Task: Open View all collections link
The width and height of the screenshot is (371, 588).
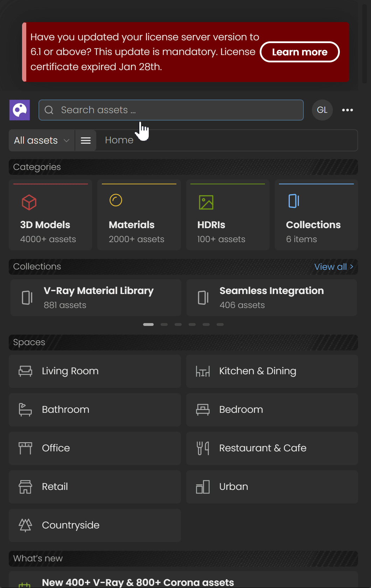Action: tap(334, 267)
